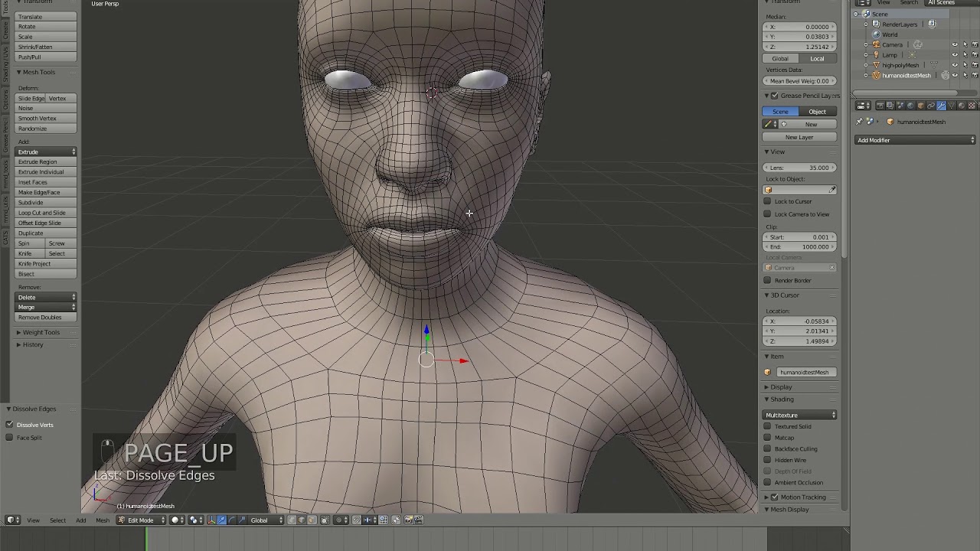
Task: Click the OpenGL render image icon
Action: (408, 520)
